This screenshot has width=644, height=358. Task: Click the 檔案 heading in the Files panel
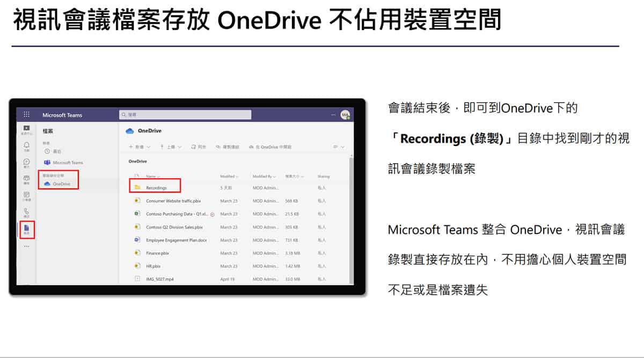[x=48, y=131]
